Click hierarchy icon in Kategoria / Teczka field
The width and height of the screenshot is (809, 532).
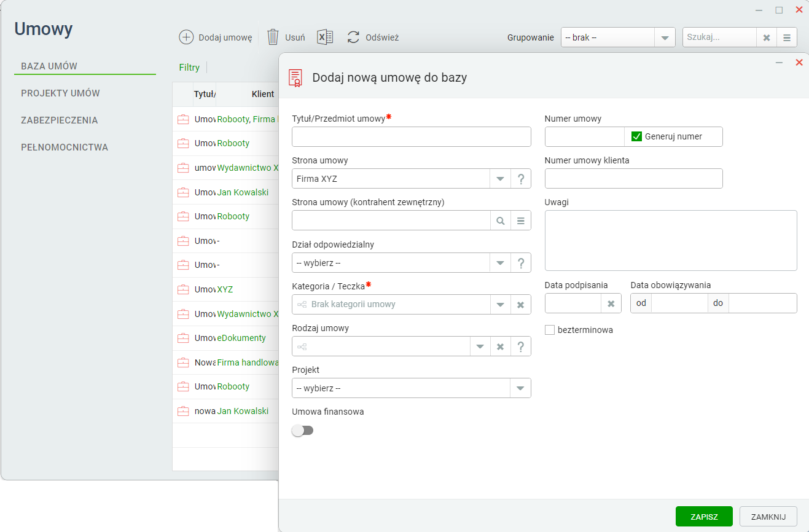[x=302, y=305]
